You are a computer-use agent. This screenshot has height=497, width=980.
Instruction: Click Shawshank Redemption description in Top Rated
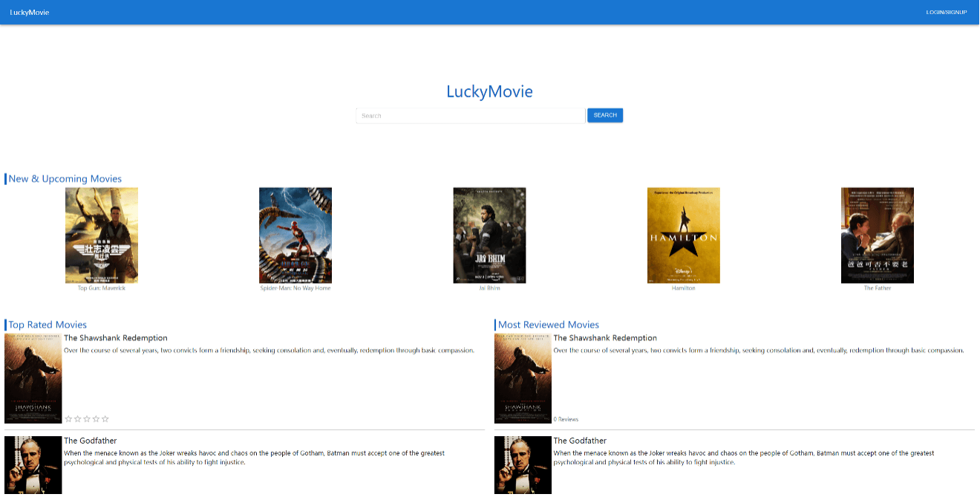[269, 351]
